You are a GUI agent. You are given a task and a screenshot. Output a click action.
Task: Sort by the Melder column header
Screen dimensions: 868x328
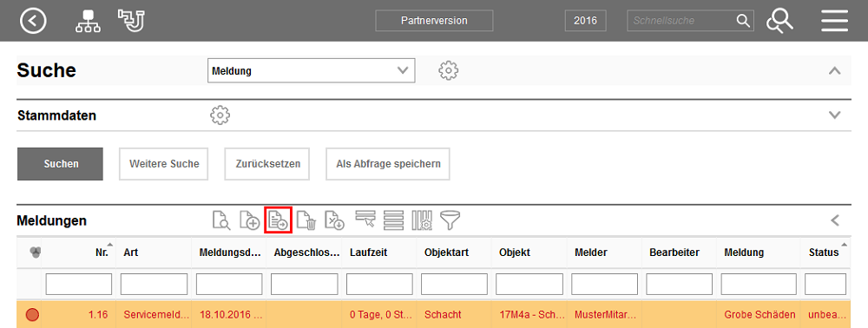[x=590, y=253]
